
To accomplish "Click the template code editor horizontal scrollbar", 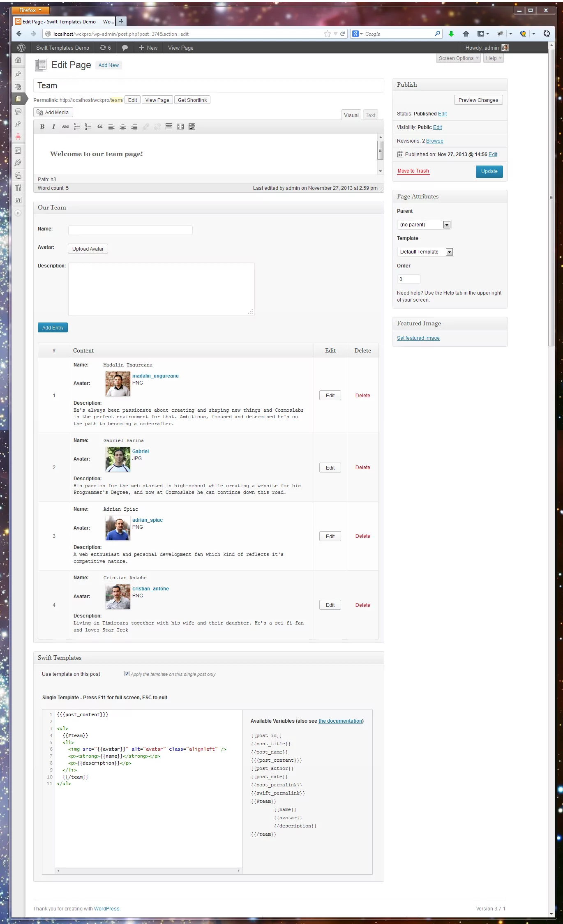I will pos(148,871).
